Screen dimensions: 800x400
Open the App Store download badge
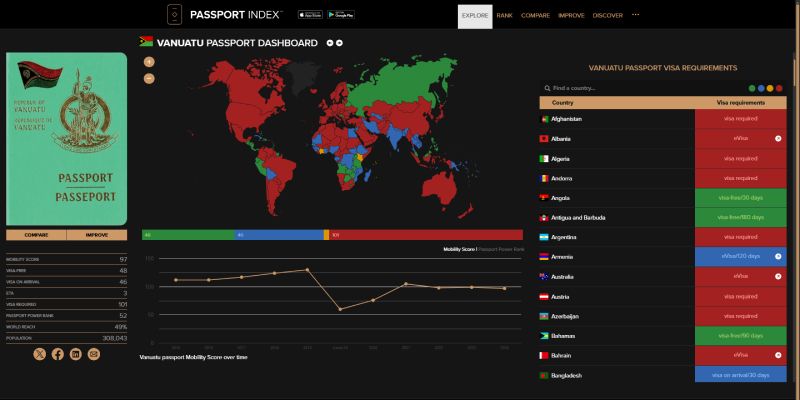[310, 15]
